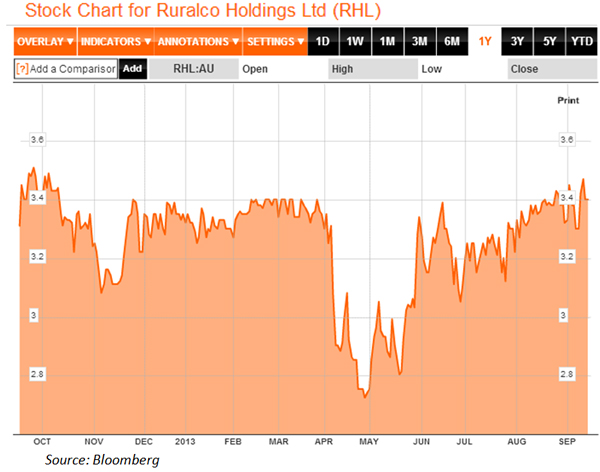Viewport: 600px width, 472px height.
Task: Open the OVERLAY dropdown menu
Action: (45, 42)
